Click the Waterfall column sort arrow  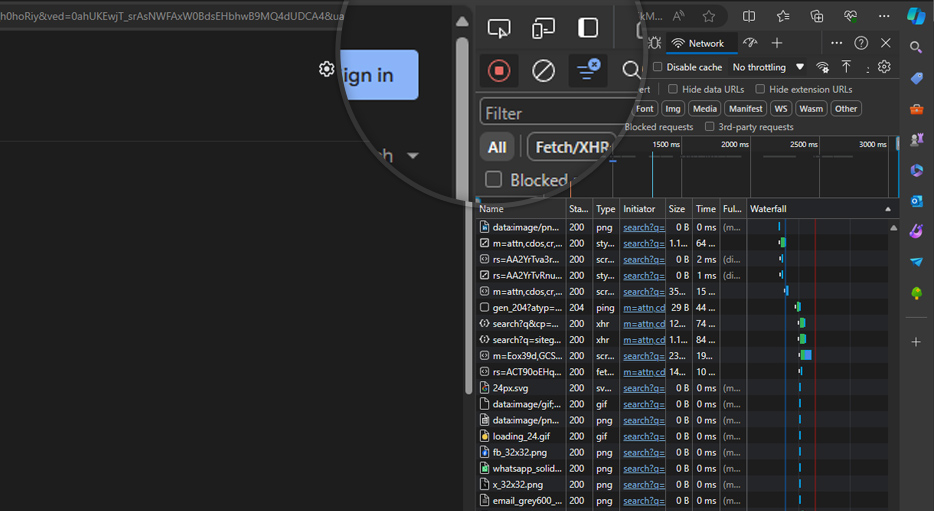[x=888, y=209]
